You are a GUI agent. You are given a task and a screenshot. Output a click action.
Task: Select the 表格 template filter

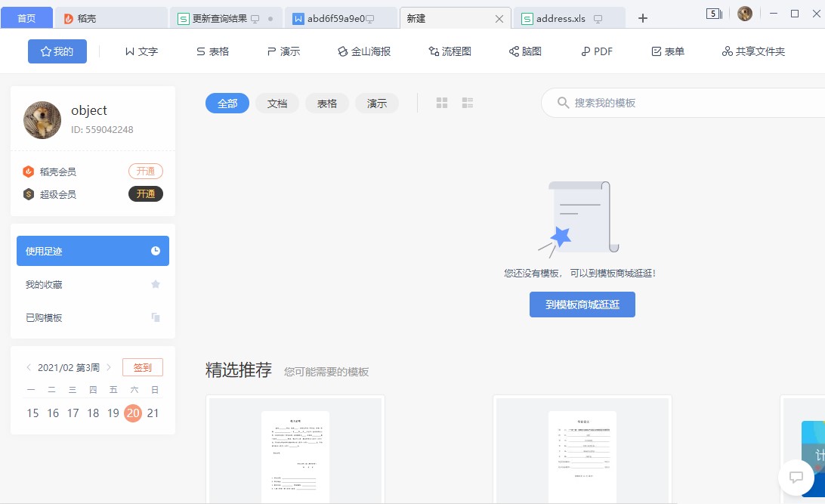point(326,104)
